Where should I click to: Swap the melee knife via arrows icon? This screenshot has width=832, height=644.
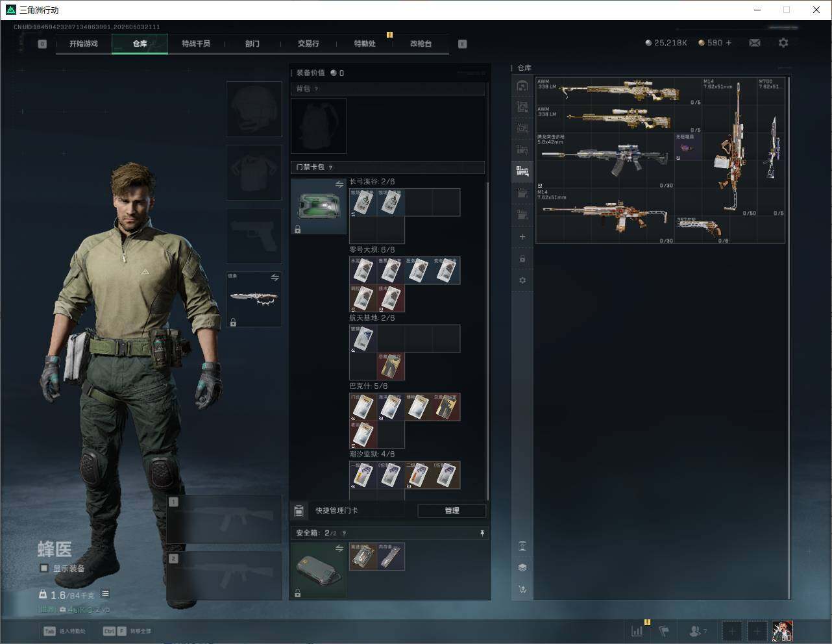click(x=275, y=278)
